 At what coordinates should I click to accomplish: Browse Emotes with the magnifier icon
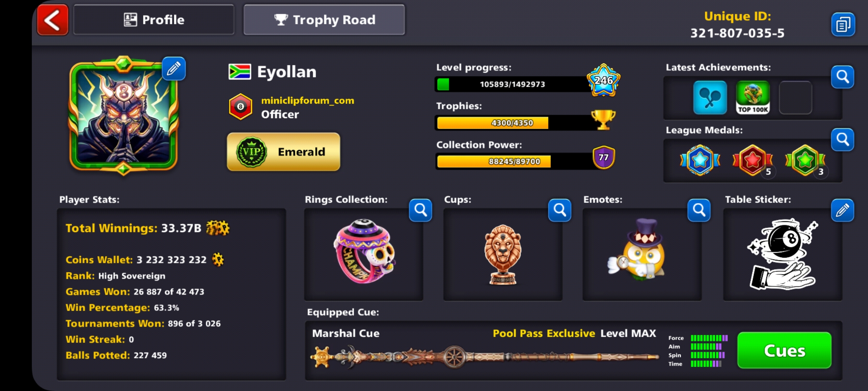(x=699, y=210)
